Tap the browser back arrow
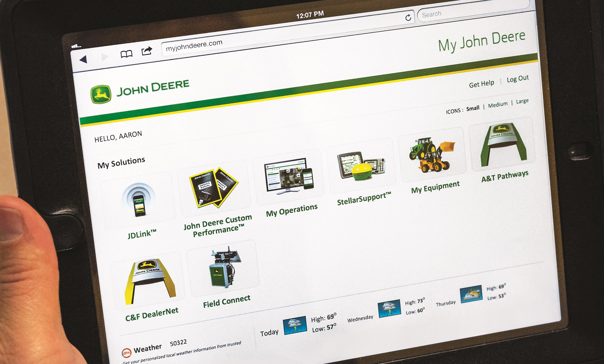 [83, 59]
